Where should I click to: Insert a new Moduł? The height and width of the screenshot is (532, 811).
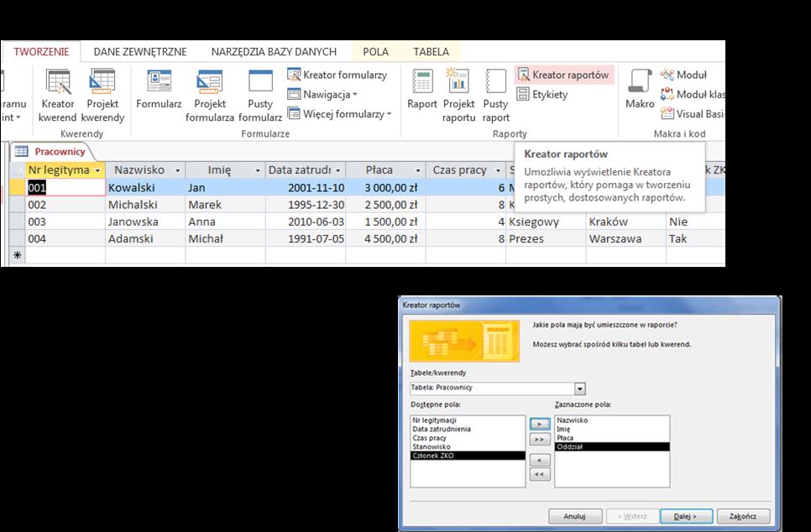(683, 75)
